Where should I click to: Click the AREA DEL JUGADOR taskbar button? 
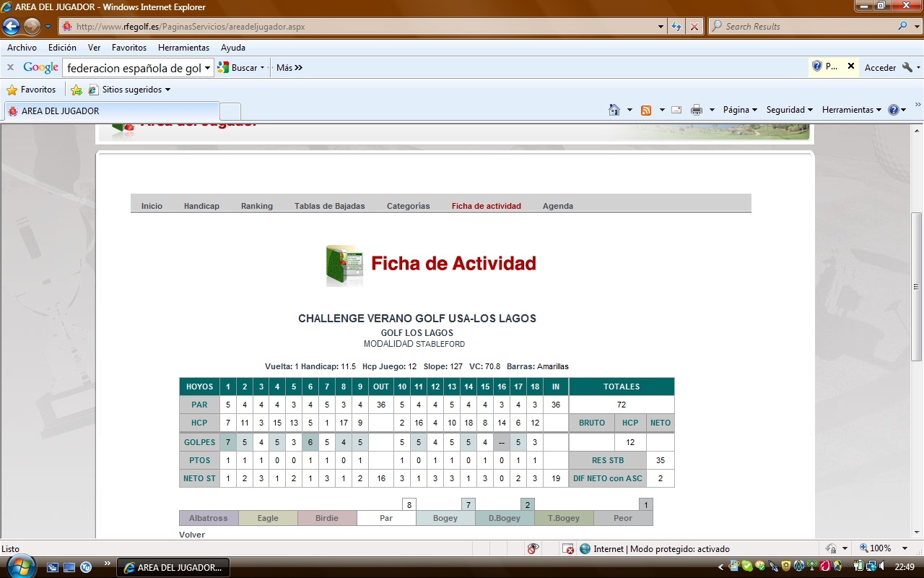click(x=173, y=567)
